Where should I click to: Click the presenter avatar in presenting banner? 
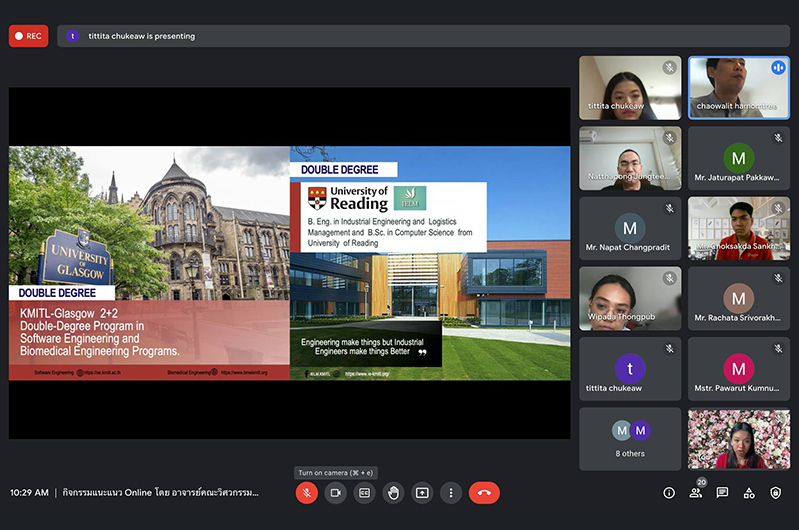click(73, 36)
